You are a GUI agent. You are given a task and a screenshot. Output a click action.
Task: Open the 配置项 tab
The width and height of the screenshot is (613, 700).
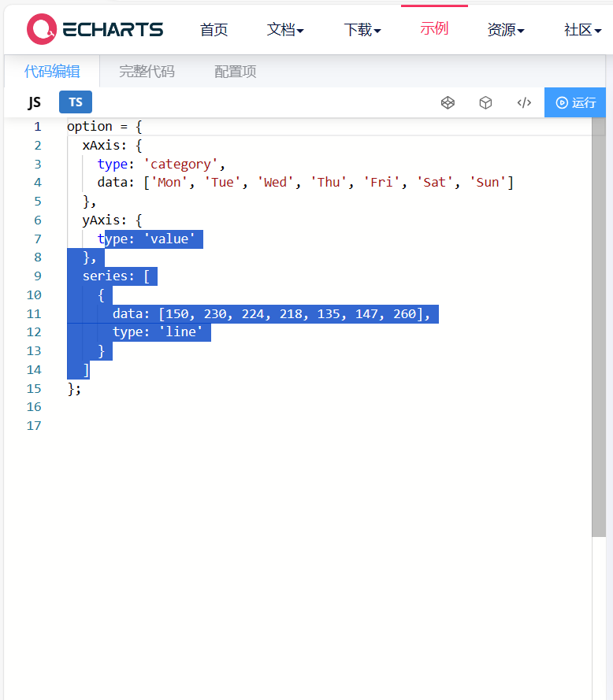click(x=235, y=70)
